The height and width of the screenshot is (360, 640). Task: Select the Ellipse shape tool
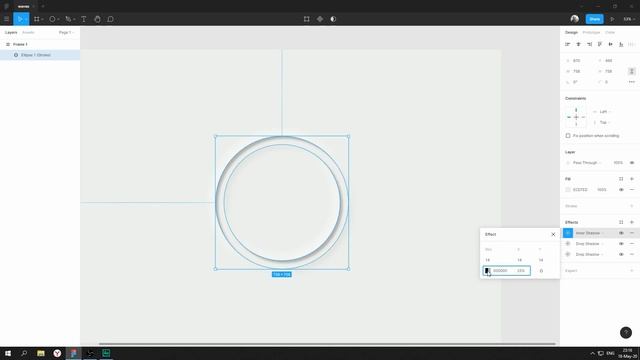(52, 19)
